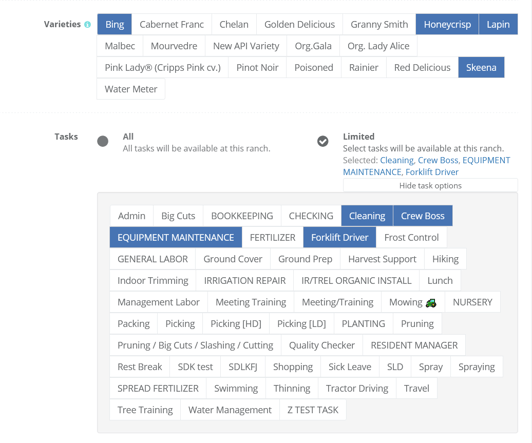Select Org. Lady Alice variety
532x443 pixels.
tap(378, 46)
